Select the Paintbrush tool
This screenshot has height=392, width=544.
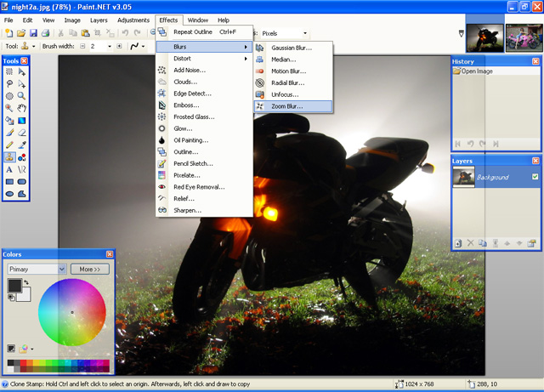pos(9,133)
